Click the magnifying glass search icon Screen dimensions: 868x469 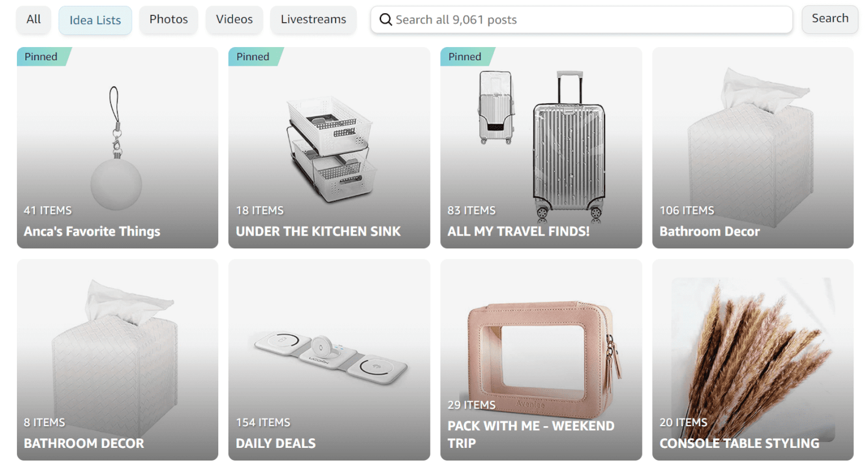pyautogui.click(x=385, y=20)
